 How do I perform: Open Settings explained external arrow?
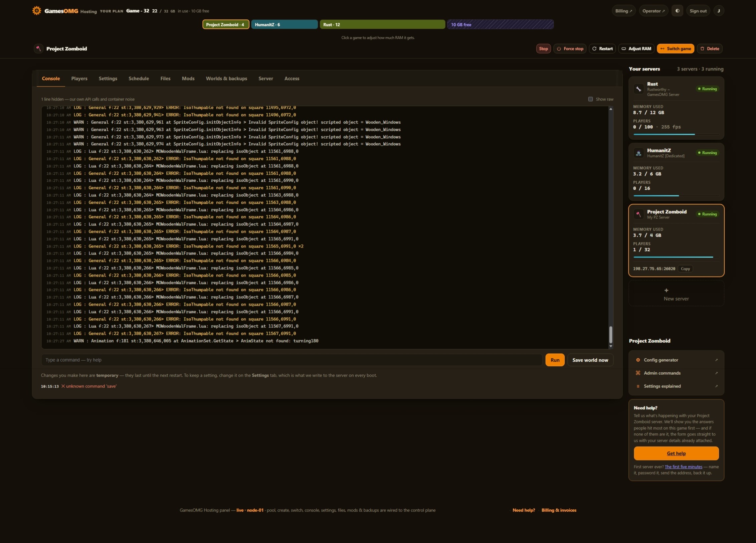click(x=716, y=386)
